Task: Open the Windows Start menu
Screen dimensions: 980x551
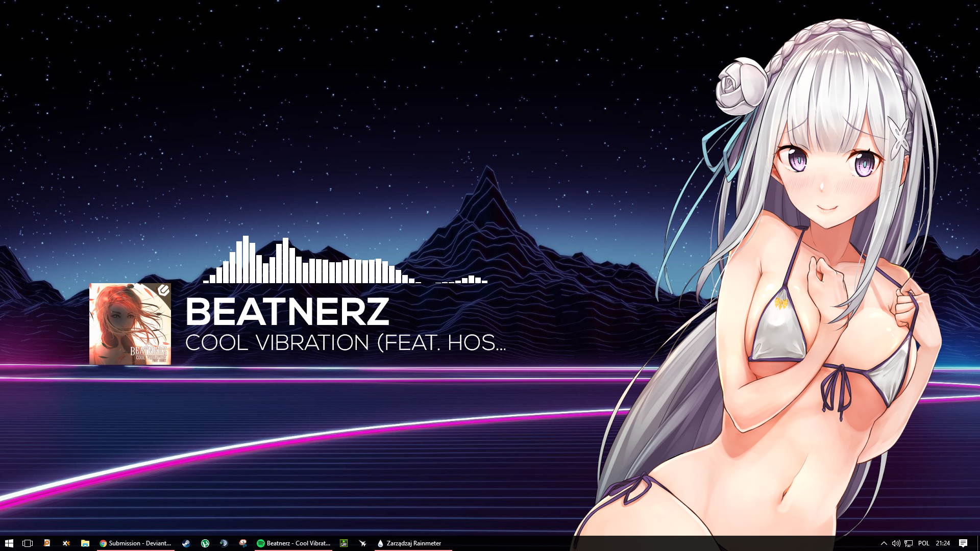Action: tap(9, 543)
